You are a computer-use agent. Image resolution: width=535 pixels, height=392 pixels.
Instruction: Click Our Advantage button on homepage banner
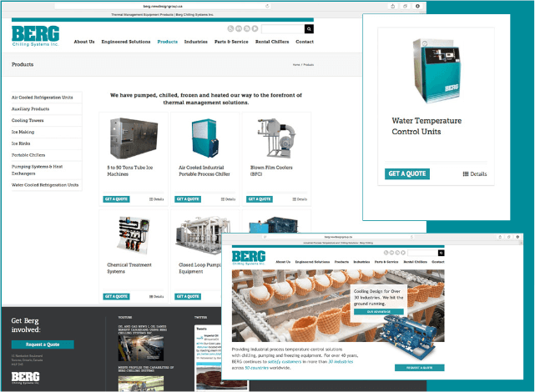pyautogui.click(x=379, y=312)
